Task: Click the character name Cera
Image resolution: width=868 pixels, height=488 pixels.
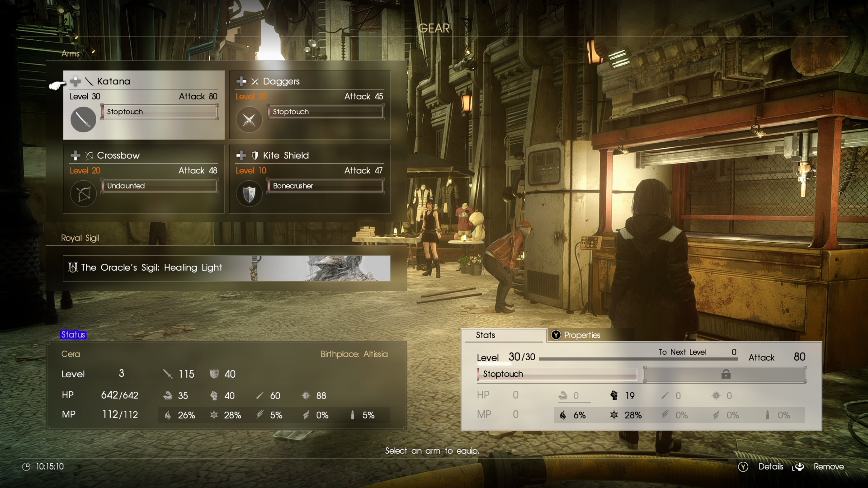Action: coord(71,354)
